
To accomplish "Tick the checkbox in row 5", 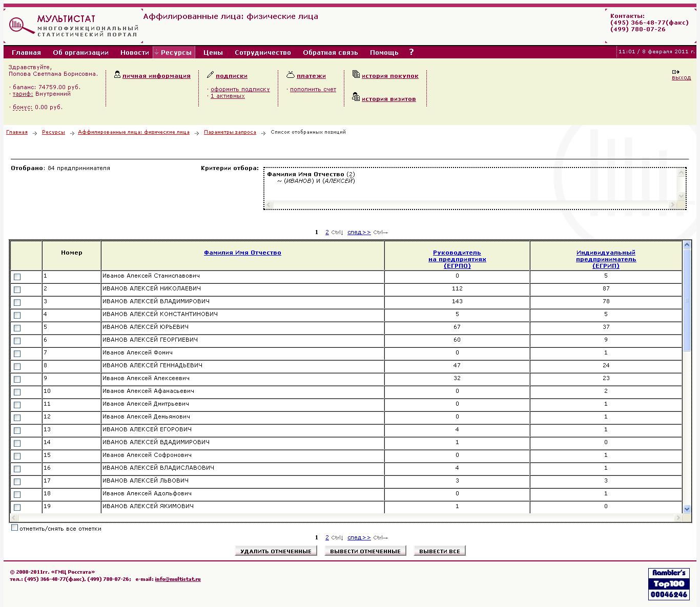I will click(x=17, y=328).
